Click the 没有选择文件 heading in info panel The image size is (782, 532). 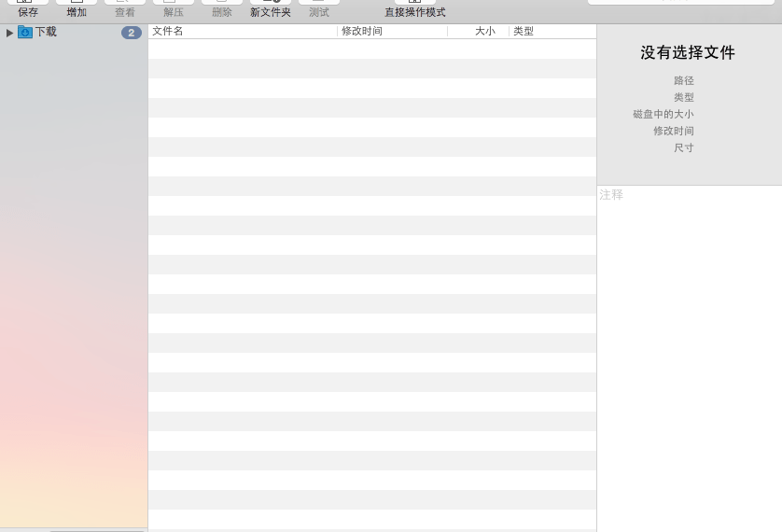pyautogui.click(x=688, y=53)
